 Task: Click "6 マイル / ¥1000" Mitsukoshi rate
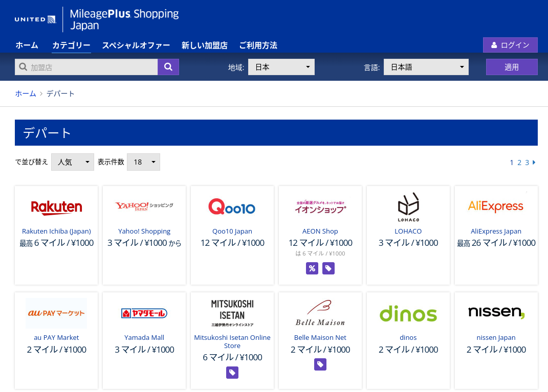click(x=232, y=357)
